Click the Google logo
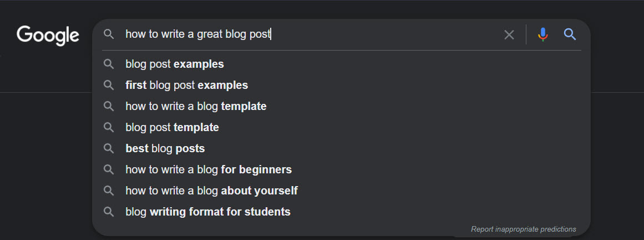Viewport: 644px width, 240px height. click(48, 36)
